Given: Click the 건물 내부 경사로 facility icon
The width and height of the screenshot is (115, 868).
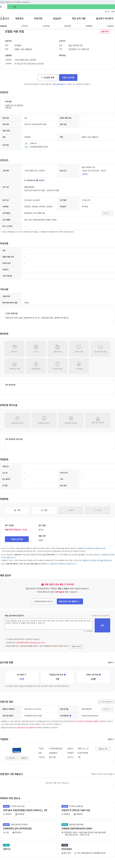Looking at the screenshot, I should [98, 420].
